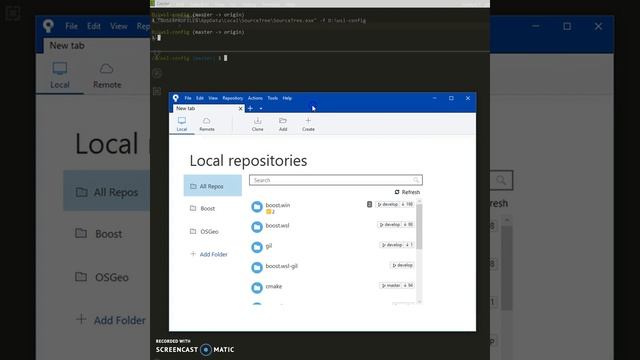Click magnifier icon inside front Search field
The width and height of the screenshot is (640, 360).
(x=416, y=180)
